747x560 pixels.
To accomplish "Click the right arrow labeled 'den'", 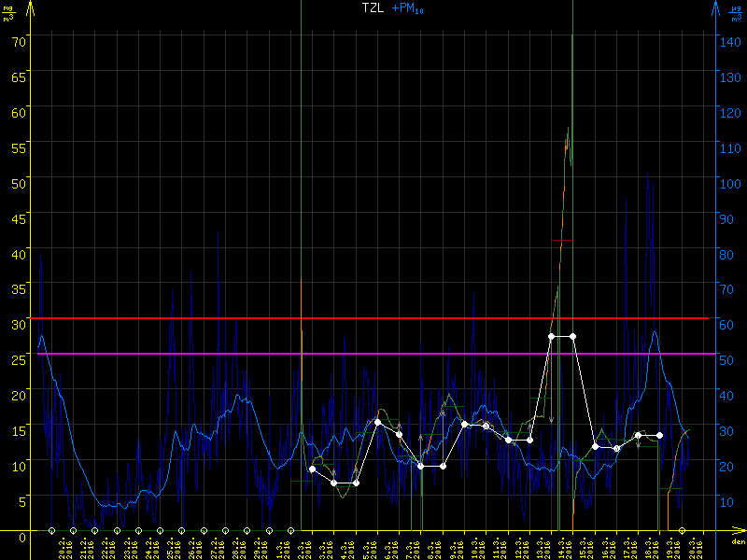I will click(x=738, y=535).
